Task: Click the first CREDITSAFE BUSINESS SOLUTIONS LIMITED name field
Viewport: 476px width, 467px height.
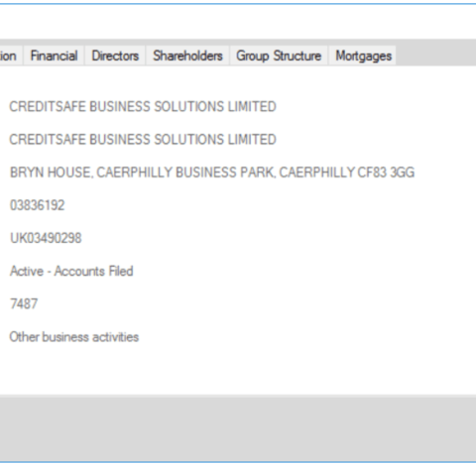Action: tap(143, 107)
